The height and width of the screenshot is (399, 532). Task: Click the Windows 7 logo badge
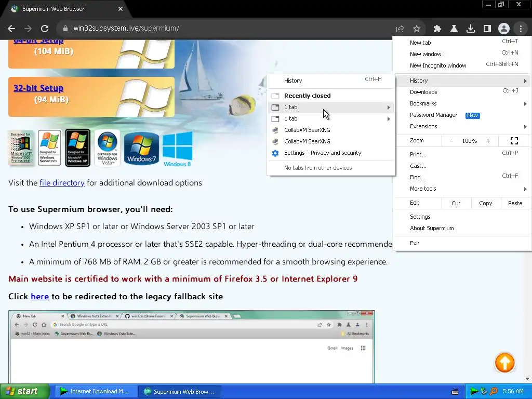coord(141,149)
